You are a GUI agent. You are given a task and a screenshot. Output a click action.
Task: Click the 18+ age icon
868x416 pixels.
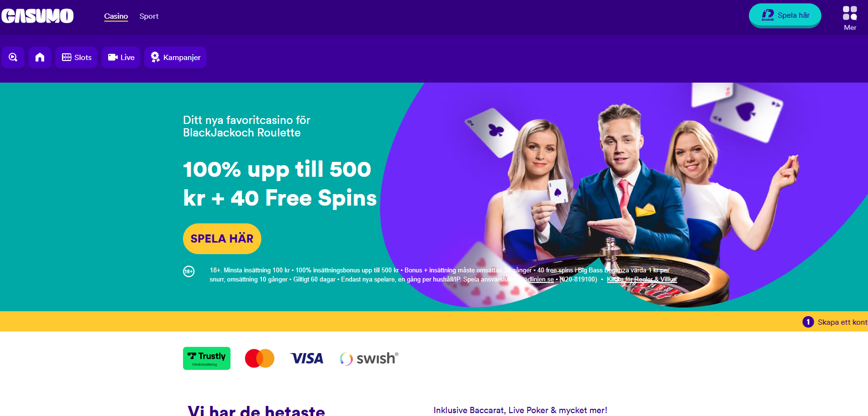(x=189, y=271)
